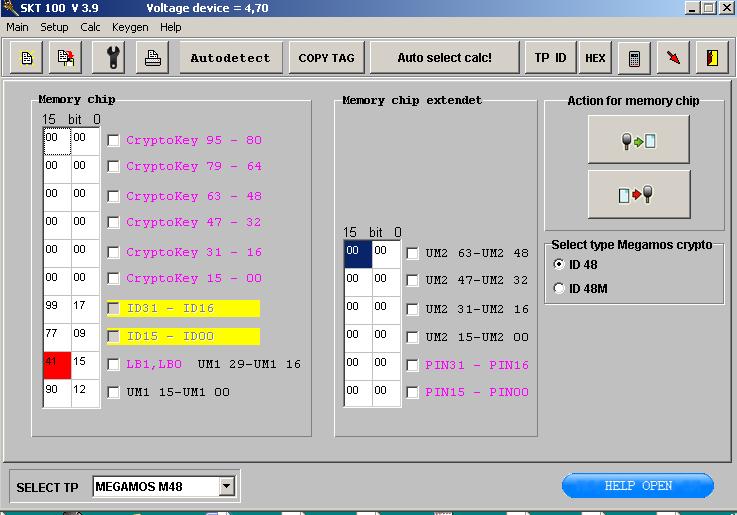This screenshot has width=737, height=515.
Task: Maximize the SKT 100 window
Action: pyautogui.click(x=708, y=8)
